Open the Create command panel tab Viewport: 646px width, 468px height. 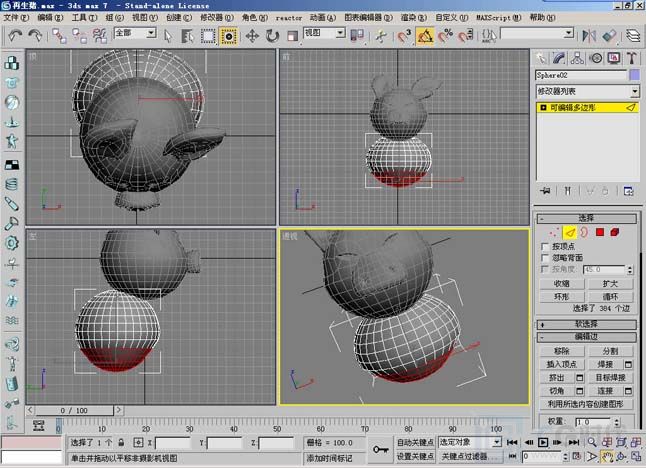point(541,58)
